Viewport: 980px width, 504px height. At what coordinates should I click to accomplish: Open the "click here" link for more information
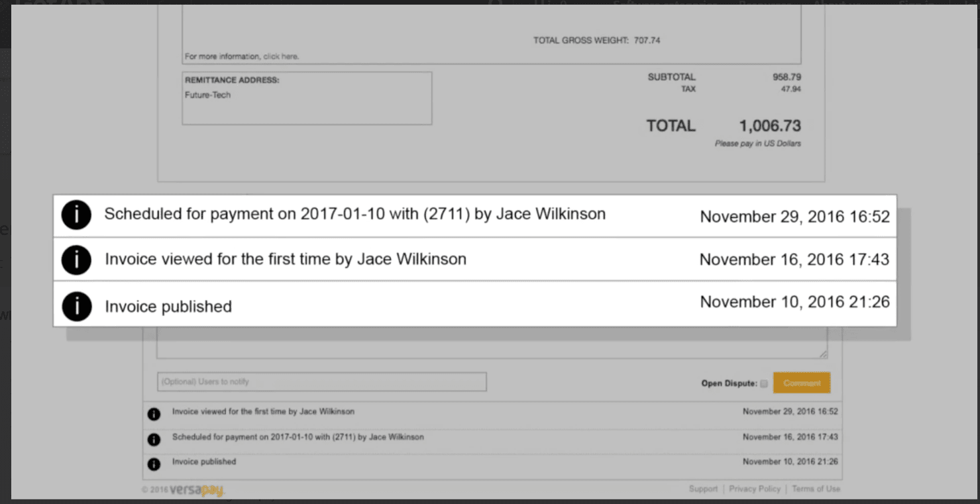tap(282, 56)
